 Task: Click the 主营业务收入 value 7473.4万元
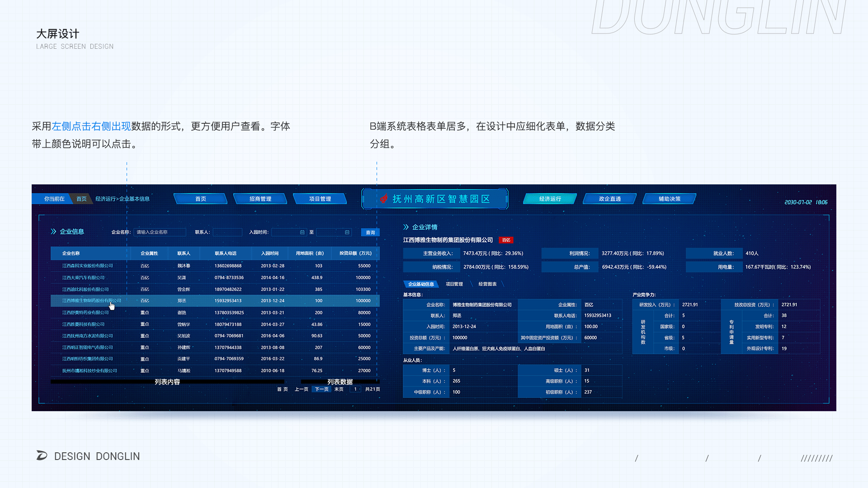(x=493, y=253)
